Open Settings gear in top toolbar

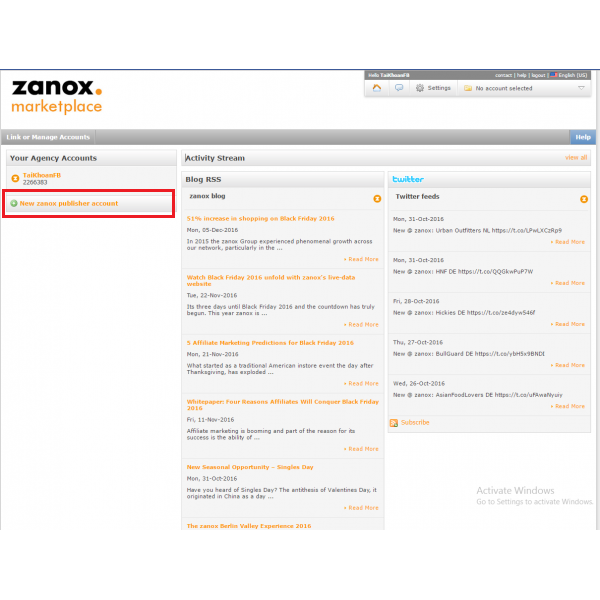[x=433, y=88]
